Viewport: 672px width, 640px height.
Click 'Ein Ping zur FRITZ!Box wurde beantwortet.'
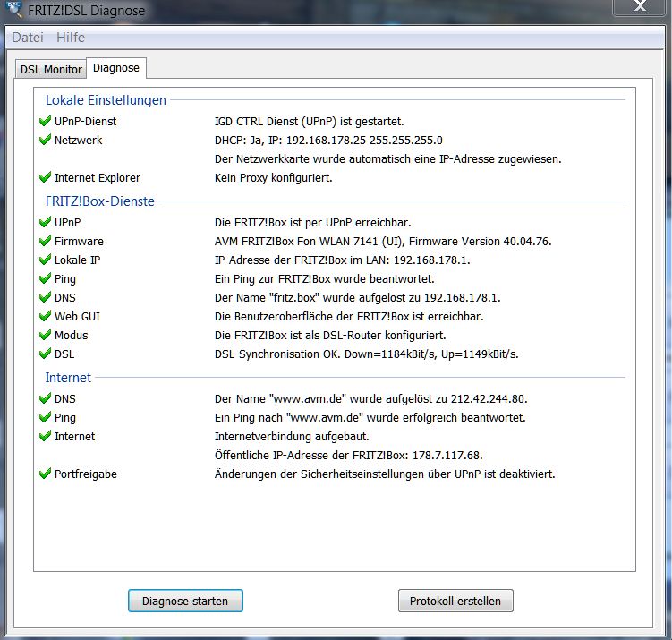point(325,279)
